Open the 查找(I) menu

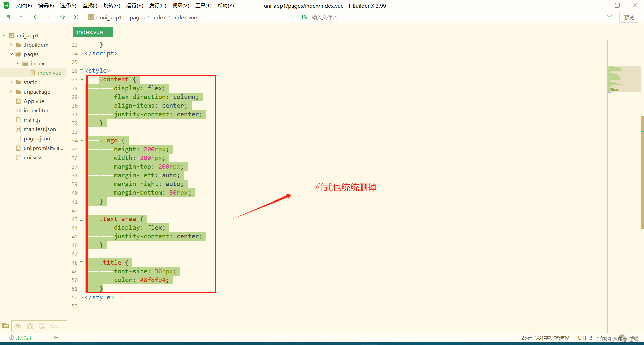[90, 6]
